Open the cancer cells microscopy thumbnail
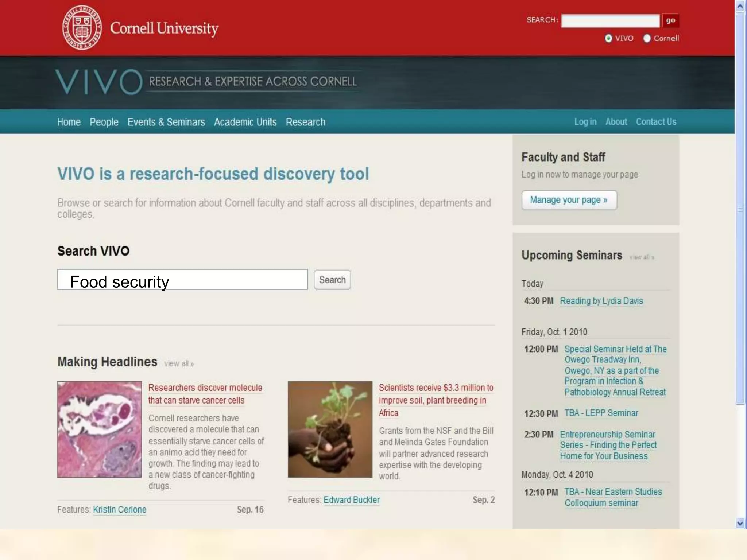747x560 pixels. pos(100,429)
